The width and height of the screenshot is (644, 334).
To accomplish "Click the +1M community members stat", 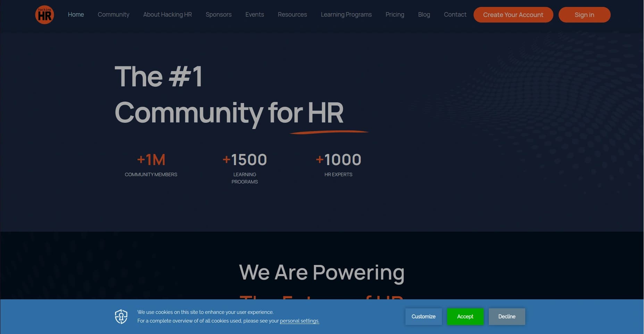I will (151, 160).
